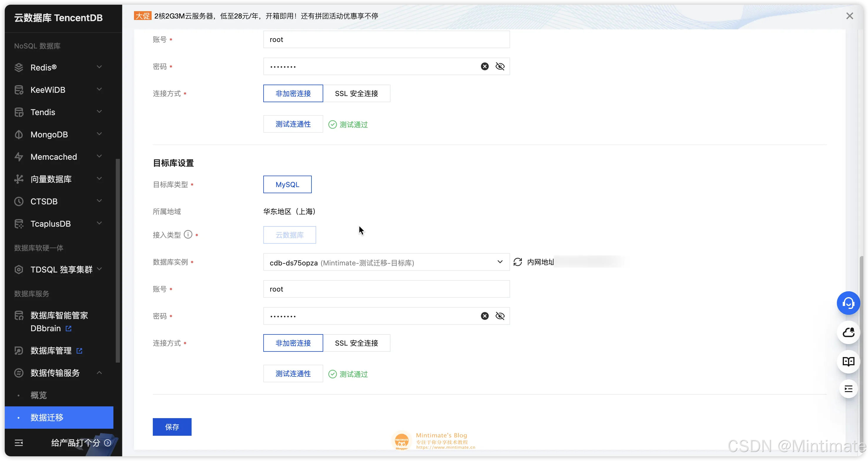Select MySQL as target database type
868x461 pixels.
[x=287, y=184]
